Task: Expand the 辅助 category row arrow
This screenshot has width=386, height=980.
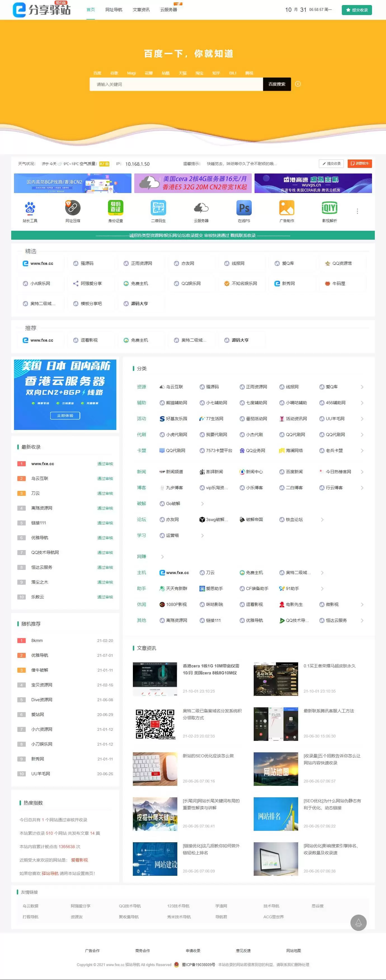Action: (x=362, y=403)
